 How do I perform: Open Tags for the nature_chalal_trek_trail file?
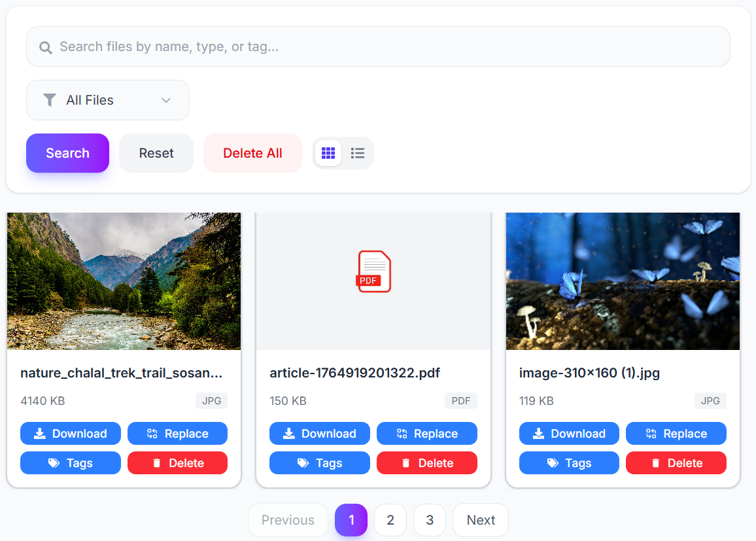click(x=71, y=463)
